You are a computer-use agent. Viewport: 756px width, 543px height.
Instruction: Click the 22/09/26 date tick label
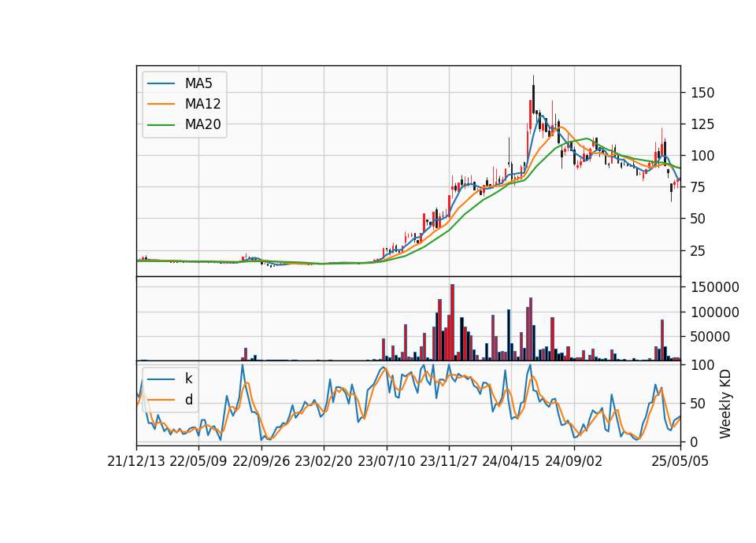pos(261,461)
